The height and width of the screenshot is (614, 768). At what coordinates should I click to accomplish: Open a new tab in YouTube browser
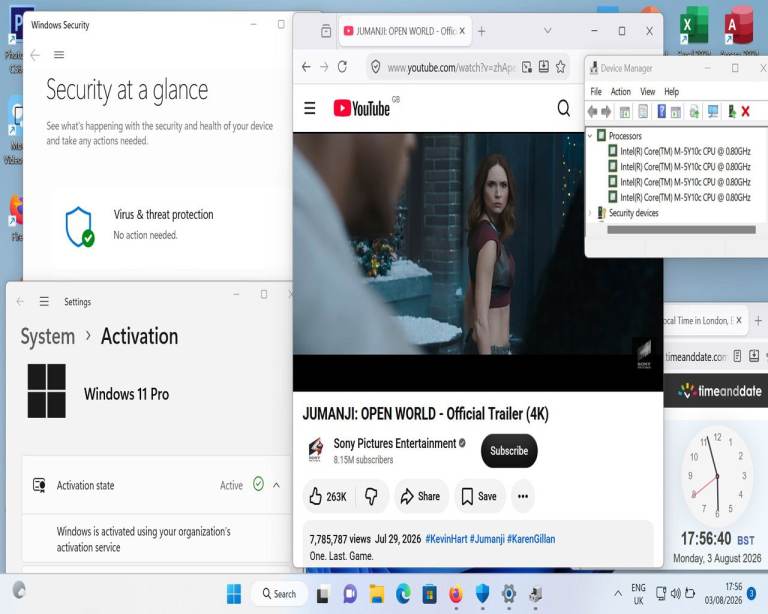[x=481, y=31]
